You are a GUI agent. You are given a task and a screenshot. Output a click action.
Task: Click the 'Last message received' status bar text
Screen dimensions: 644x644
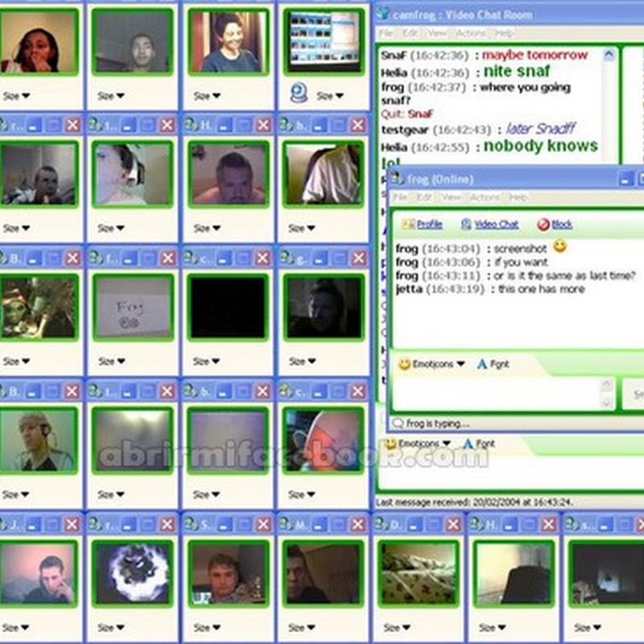coord(474,502)
